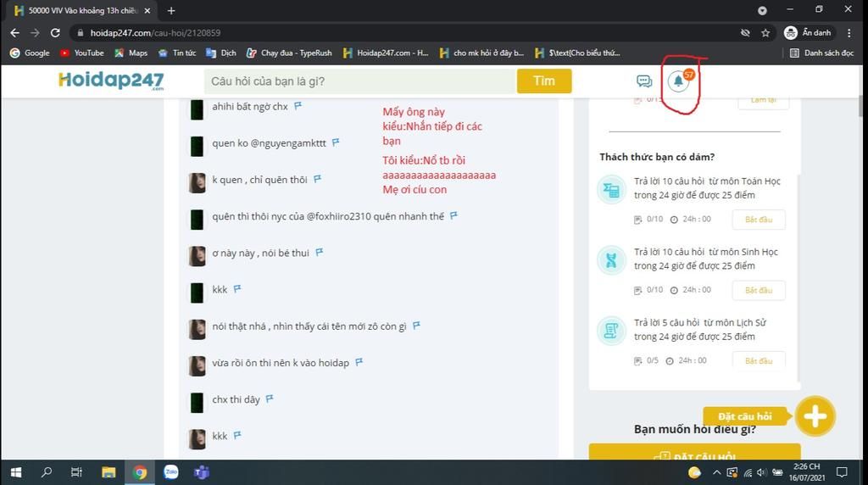Image resolution: width=868 pixels, height=485 pixels.
Task: Open the Dịch bookmark
Action: pyautogui.click(x=221, y=53)
